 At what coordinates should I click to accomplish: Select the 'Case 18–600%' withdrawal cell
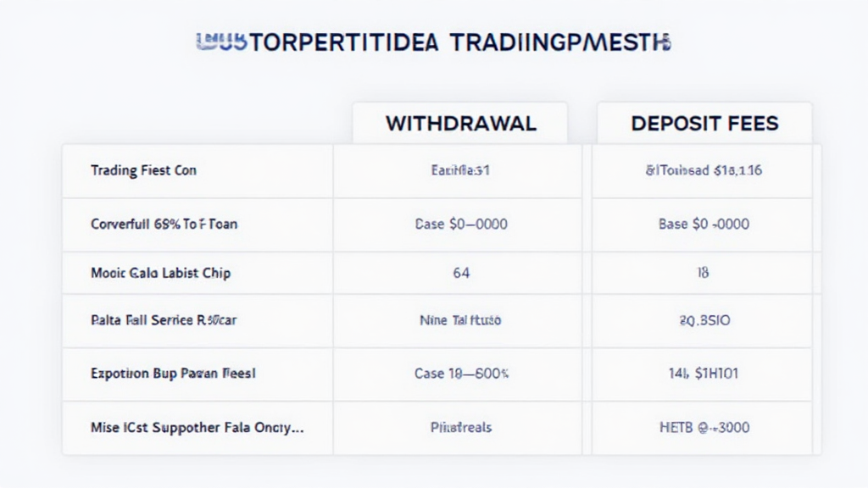tap(461, 372)
